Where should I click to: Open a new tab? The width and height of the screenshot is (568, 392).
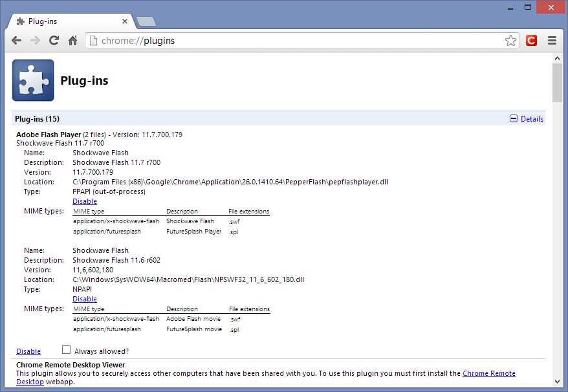tap(146, 22)
